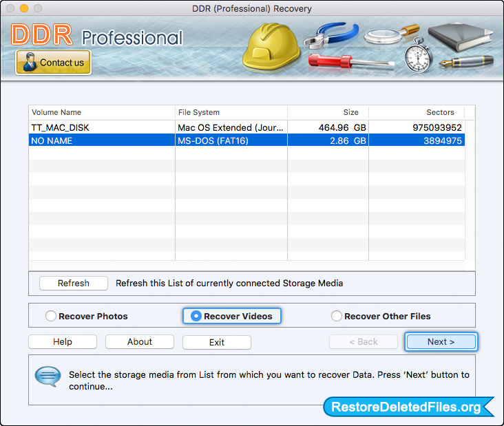Image resolution: width=504 pixels, height=426 pixels.
Task: Sort by Size column header
Action: click(x=328, y=112)
